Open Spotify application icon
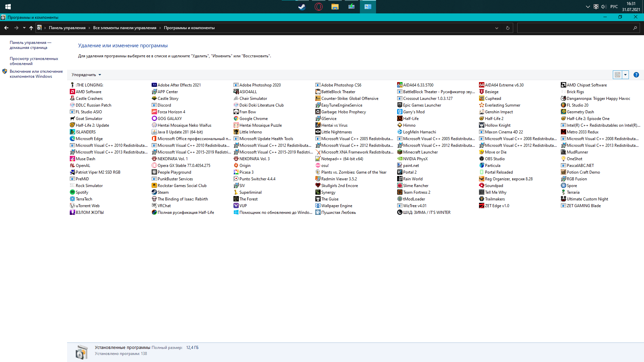Image resolution: width=644 pixels, height=362 pixels. coord(72,192)
